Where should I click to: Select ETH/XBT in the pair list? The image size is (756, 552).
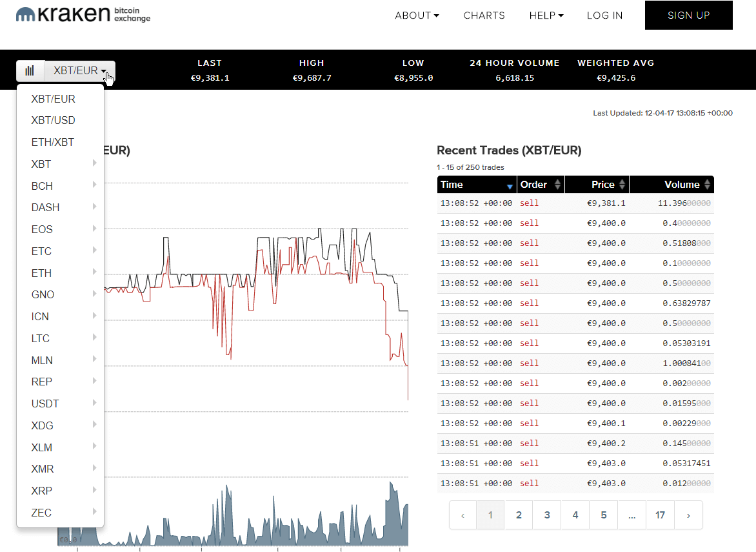pos(60,142)
